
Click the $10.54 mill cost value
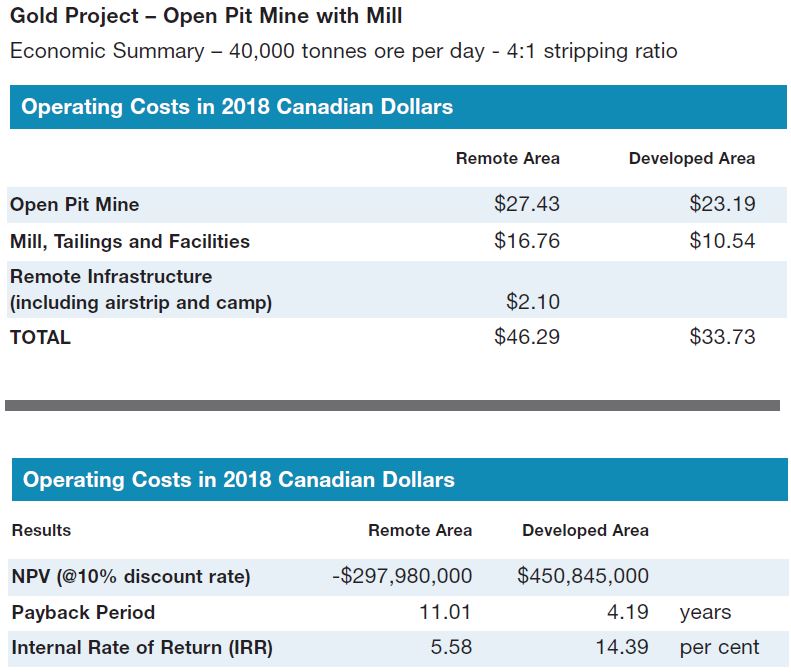pos(722,241)
